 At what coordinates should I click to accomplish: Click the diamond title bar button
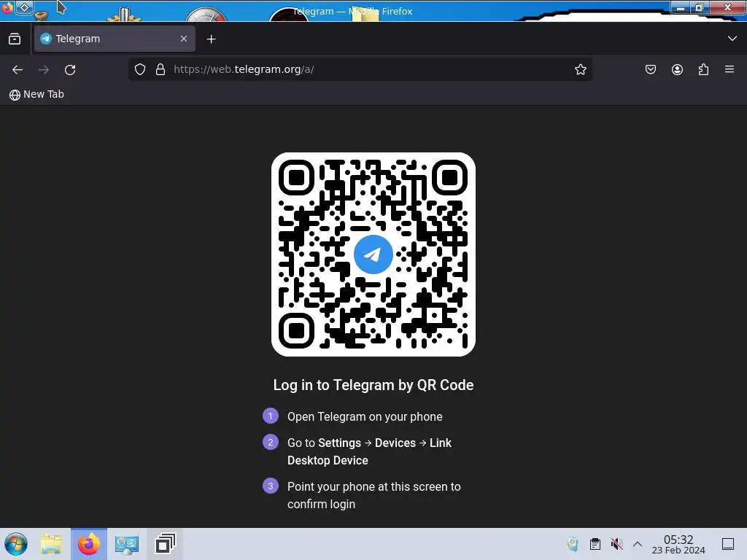point(24,7)
